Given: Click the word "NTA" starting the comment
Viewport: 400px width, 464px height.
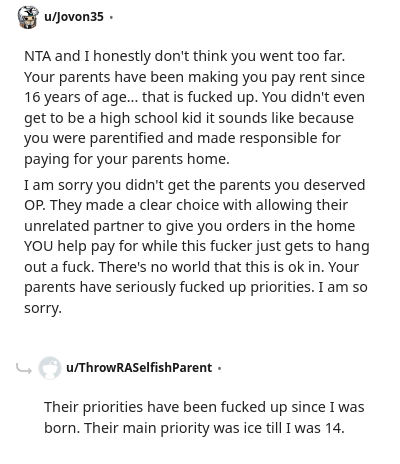Looking at the screenshot, I should tap(38, 56).
